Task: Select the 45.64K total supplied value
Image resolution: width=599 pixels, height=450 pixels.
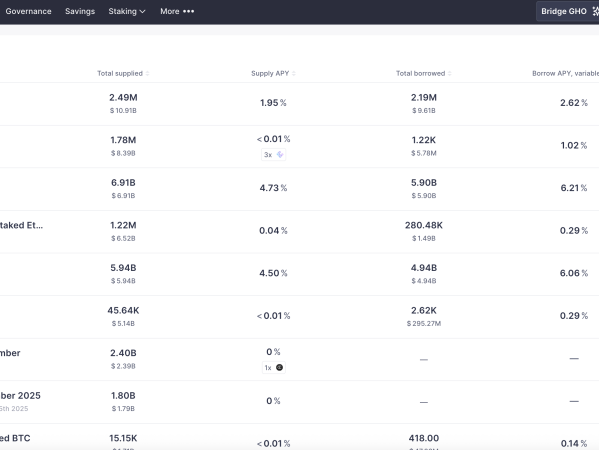Action: [123, 311]
